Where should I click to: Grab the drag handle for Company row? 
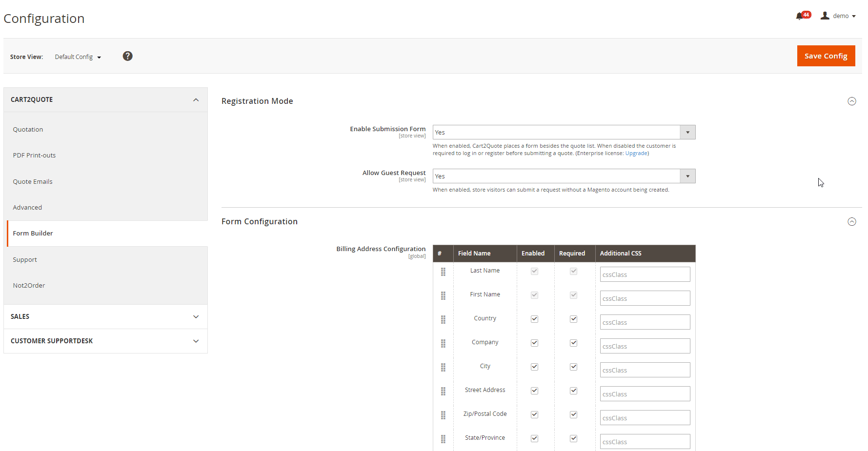[443, 344]
